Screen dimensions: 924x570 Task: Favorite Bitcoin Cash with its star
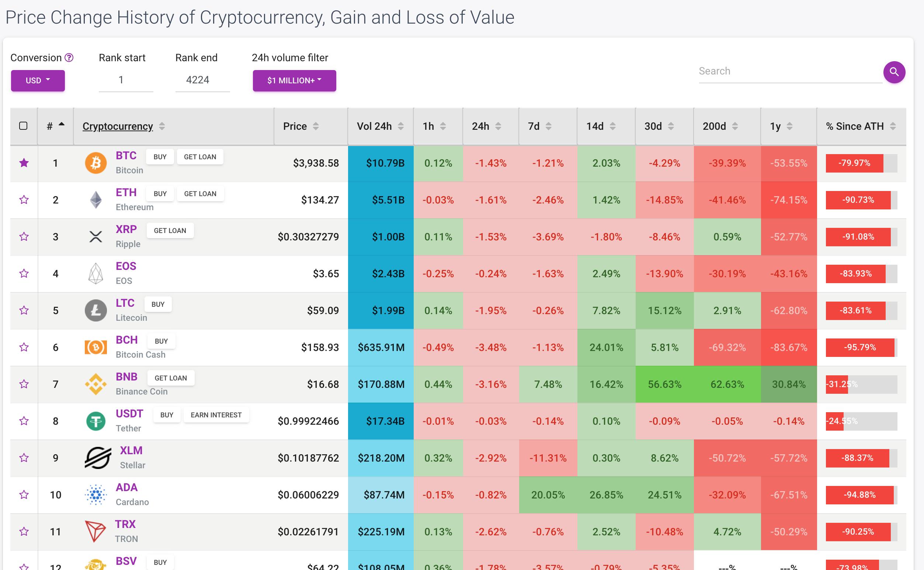[x=24, y=347]
